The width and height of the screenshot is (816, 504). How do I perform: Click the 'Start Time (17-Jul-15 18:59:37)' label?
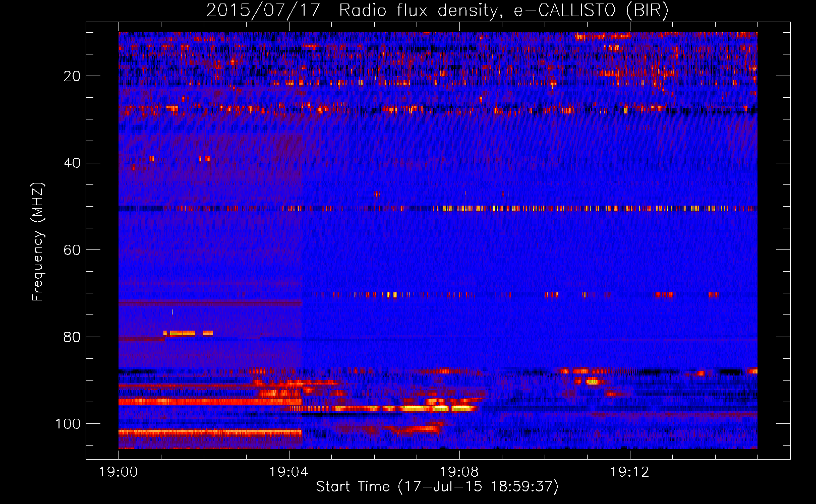[437, 486]
